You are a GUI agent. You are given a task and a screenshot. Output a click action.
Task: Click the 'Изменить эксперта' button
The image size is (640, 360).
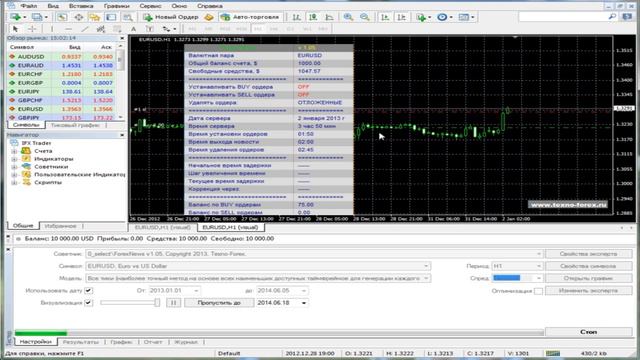point(588,291)
